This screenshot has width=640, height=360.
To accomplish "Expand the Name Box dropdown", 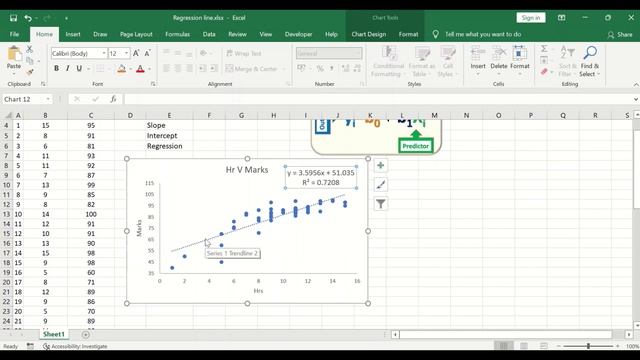I will click(x=48, y=99).
